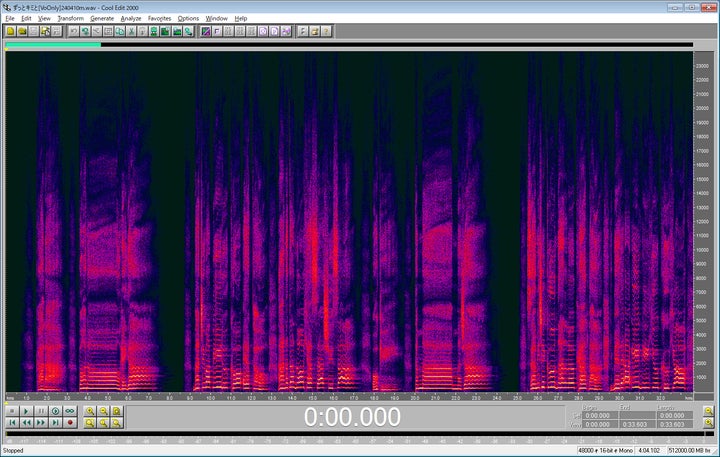Click the last green toolbar icon before the spectral icon

[189, 31]
